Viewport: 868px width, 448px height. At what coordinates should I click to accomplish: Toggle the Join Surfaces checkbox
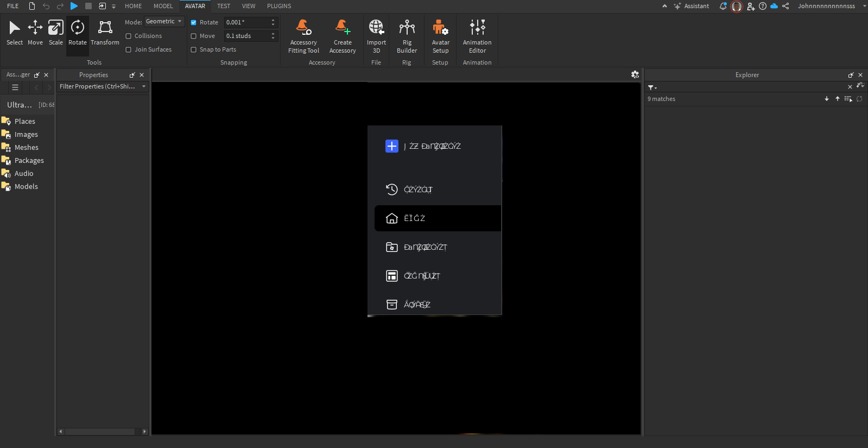pyautogui.click(x=129, y=50)
